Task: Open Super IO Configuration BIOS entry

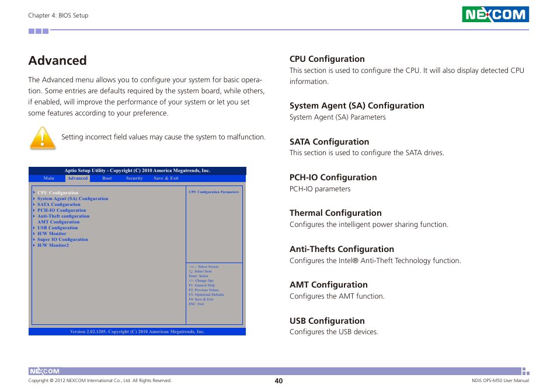Action: pyautogui.click(x=62, y=239)
